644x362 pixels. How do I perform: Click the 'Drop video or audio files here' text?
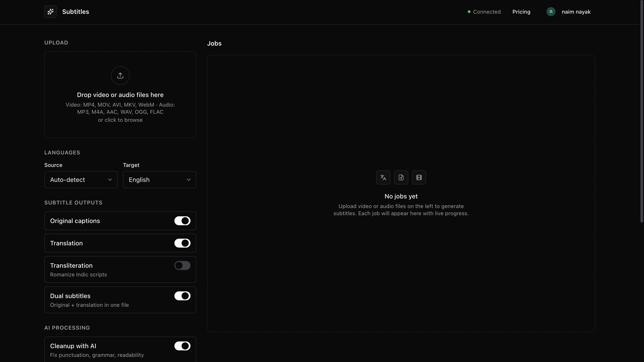point(120,95)
